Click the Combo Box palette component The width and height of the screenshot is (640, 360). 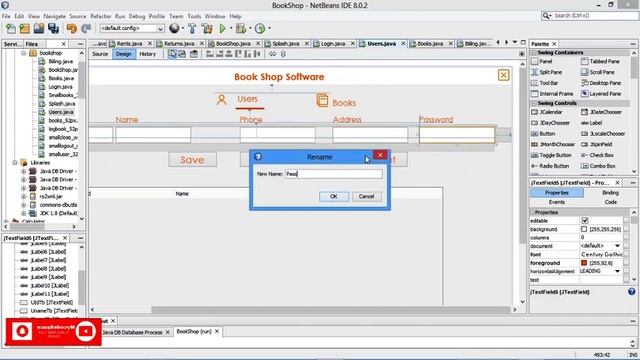coord(598,166)
